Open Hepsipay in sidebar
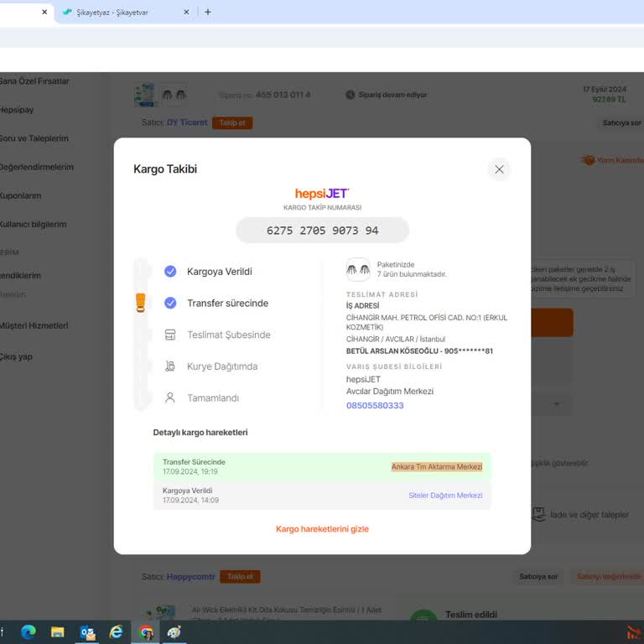 pyautogui.click(x=17, y=110)
